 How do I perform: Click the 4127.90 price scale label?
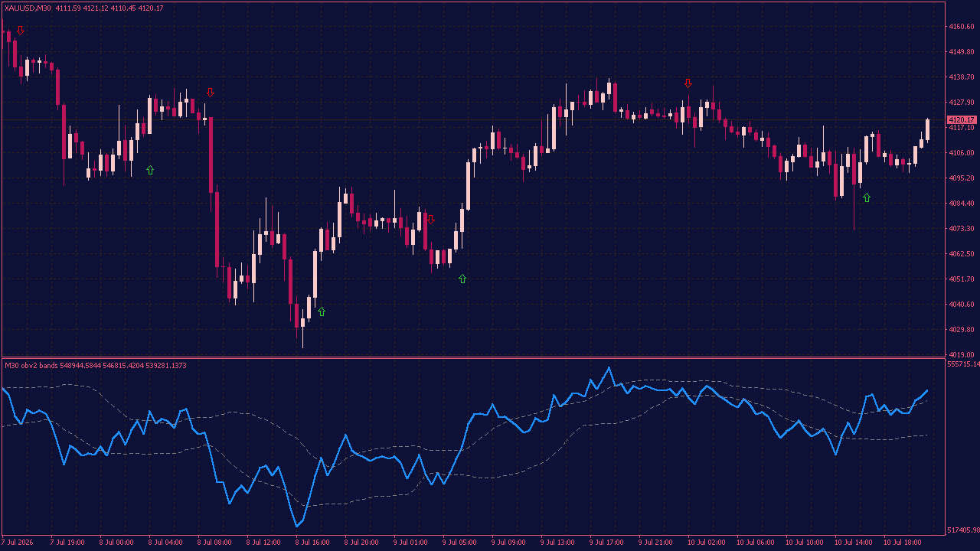(x=961, y=103)
